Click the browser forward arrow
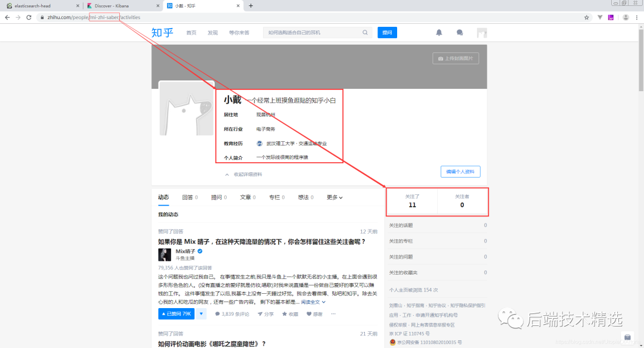Viewport: 644px width, 348px height. tap(18, 17)
